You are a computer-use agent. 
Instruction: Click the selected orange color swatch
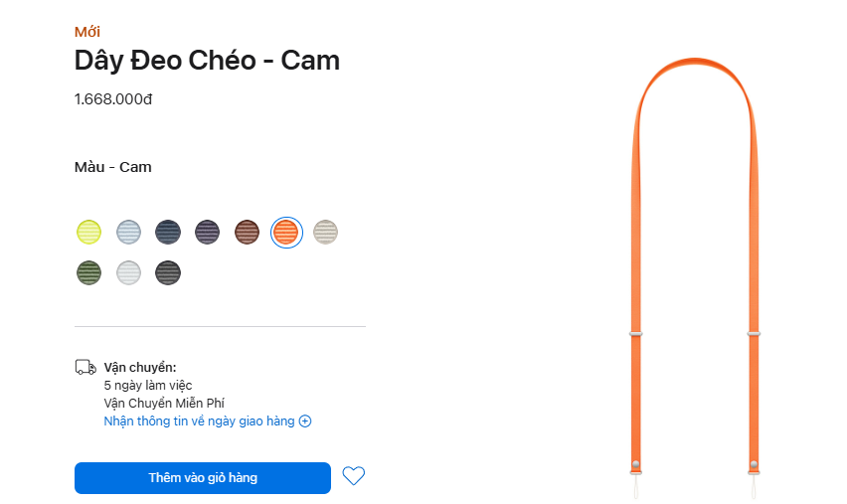pos(286,232)
